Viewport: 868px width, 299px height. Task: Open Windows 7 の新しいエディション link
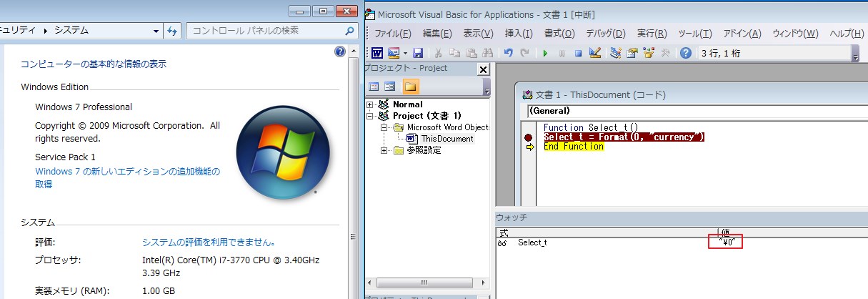(128, 177)
